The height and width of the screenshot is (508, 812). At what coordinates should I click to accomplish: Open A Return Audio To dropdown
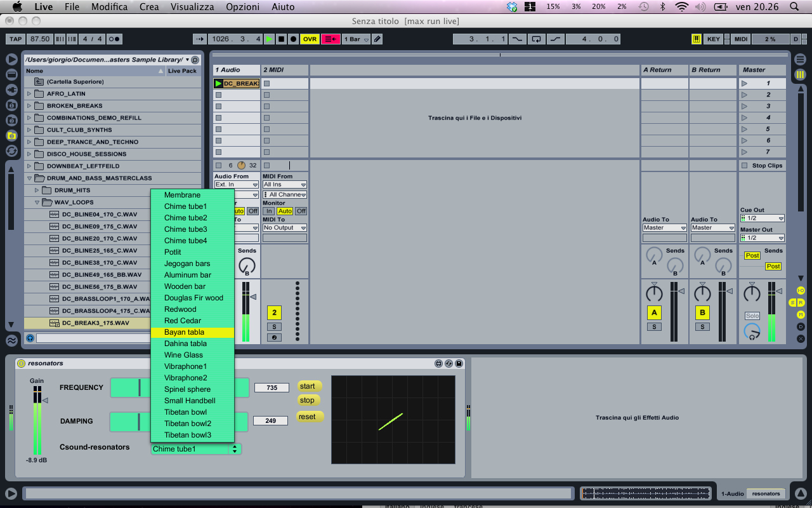665,227
